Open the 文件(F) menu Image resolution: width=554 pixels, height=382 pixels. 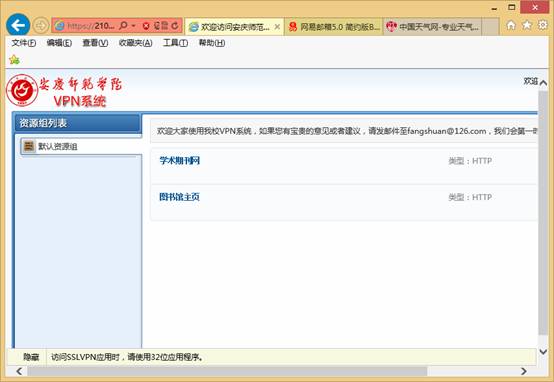(24, 43)
